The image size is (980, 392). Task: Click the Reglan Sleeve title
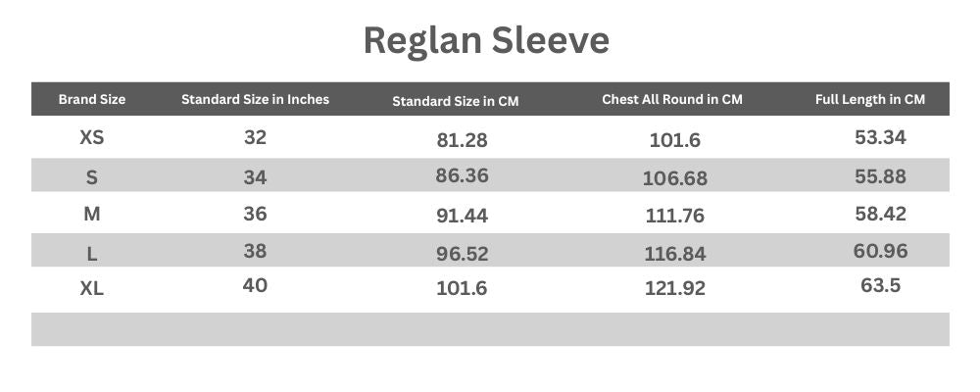(486, 40)
